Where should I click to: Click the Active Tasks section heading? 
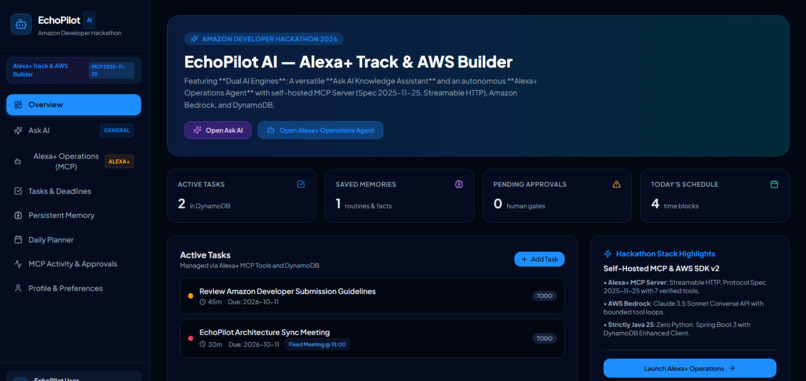click(205, 255)
